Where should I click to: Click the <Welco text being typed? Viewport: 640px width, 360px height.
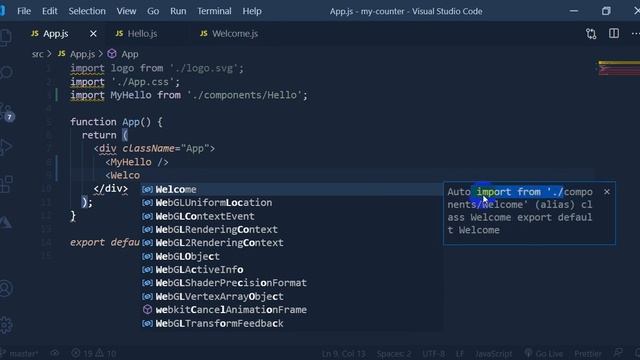click(x=123, y=176)
